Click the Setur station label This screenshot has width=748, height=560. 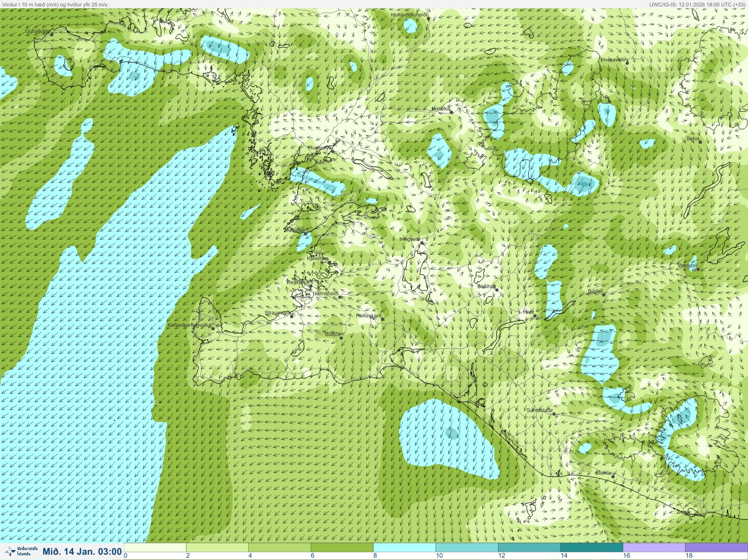[x=692, y=139]
